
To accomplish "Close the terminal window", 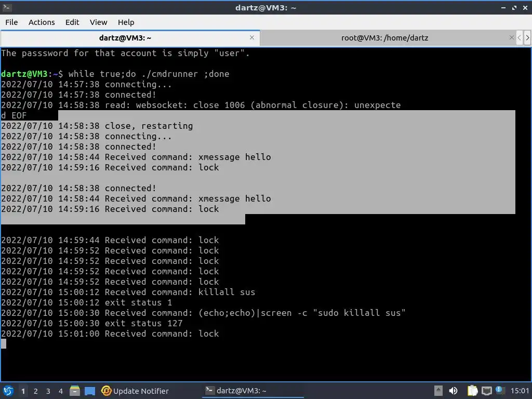I will [x=525, y=7].
